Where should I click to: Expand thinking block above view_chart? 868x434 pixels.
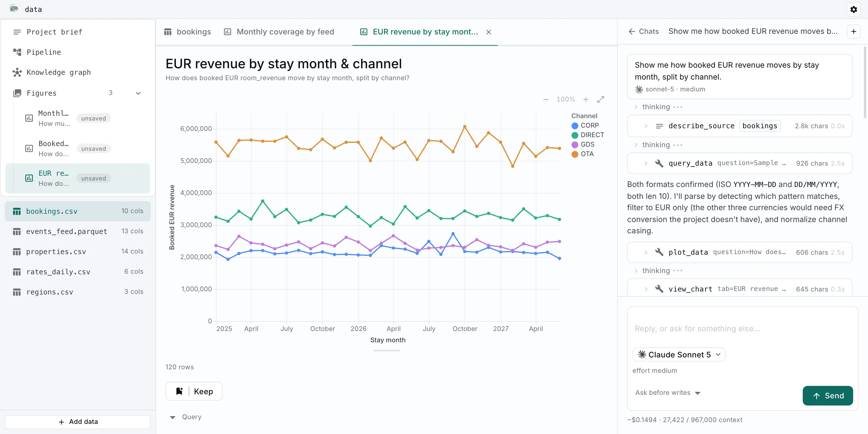[x=659, y=271]
